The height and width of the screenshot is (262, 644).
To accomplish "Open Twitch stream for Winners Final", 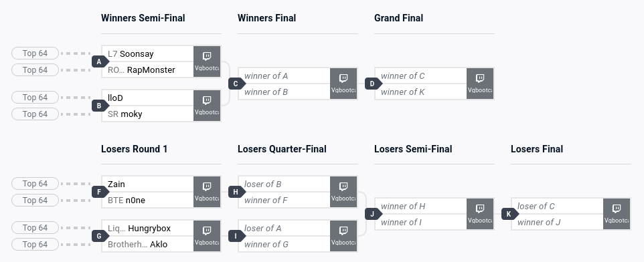I will [344, 84].
